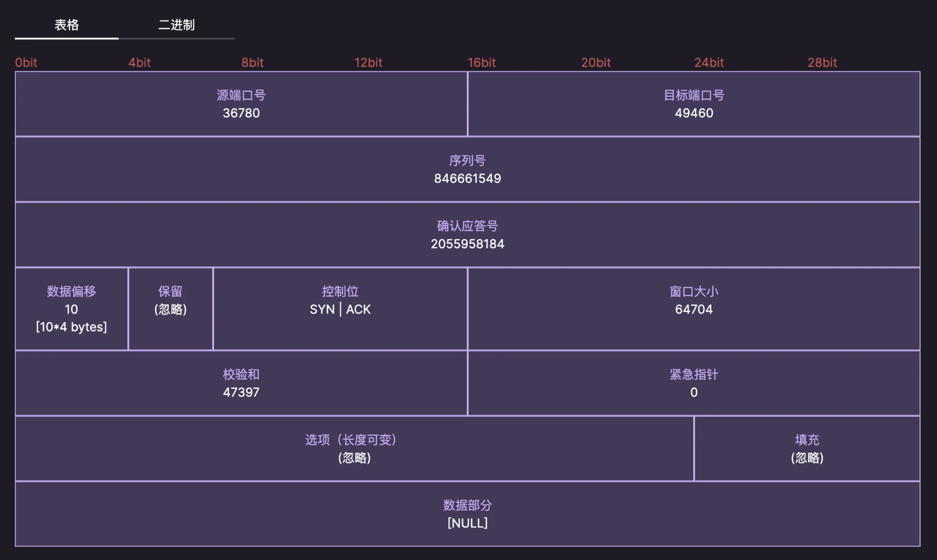Click the 12bit ruler label
Image resolution: width=937 pixels, height=560 pixels.
tap(369, 62)
